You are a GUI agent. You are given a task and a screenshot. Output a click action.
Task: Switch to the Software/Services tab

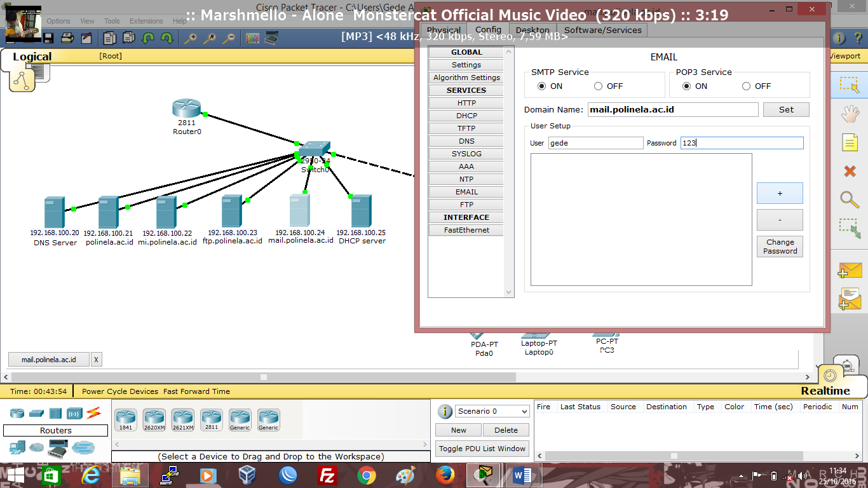(602, 30)
